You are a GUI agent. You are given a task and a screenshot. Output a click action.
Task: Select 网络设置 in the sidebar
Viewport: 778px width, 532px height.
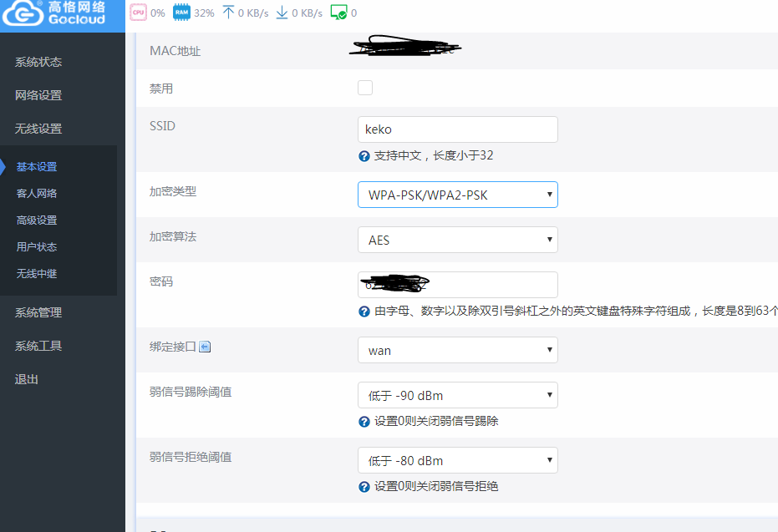[38, 95]
